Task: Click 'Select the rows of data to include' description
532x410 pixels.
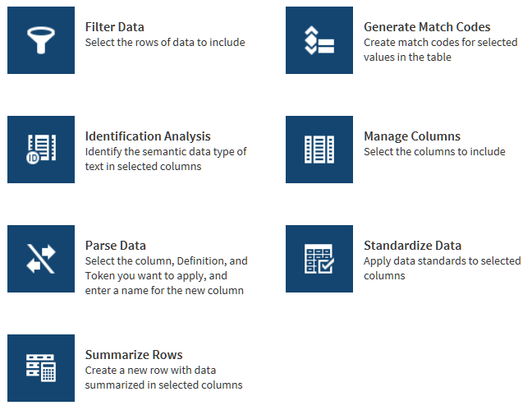Action: pos(165,42)
